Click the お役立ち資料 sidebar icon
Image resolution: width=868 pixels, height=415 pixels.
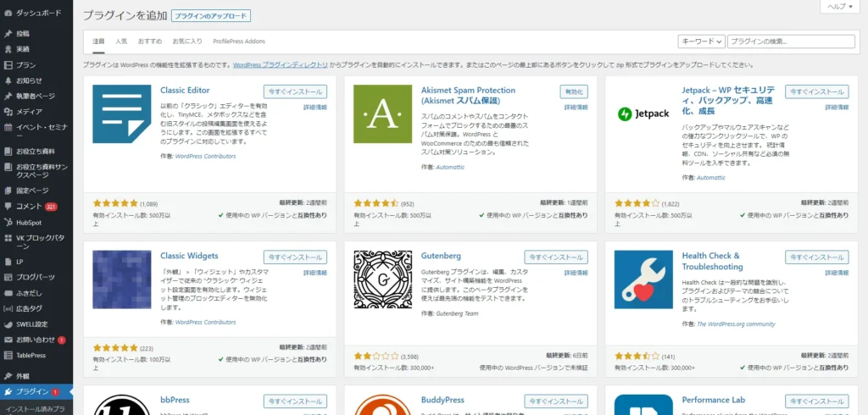pos(8,151)
